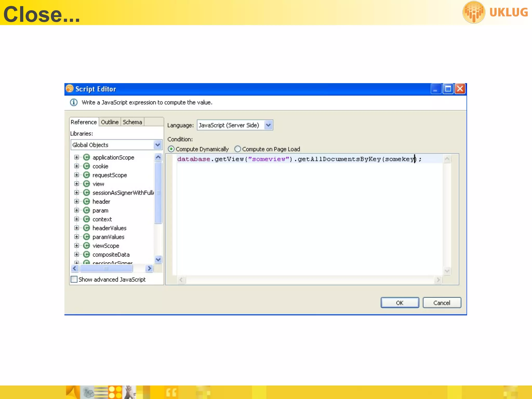Click the viewScope object icon
532x399 pixels.
point(86,246)
